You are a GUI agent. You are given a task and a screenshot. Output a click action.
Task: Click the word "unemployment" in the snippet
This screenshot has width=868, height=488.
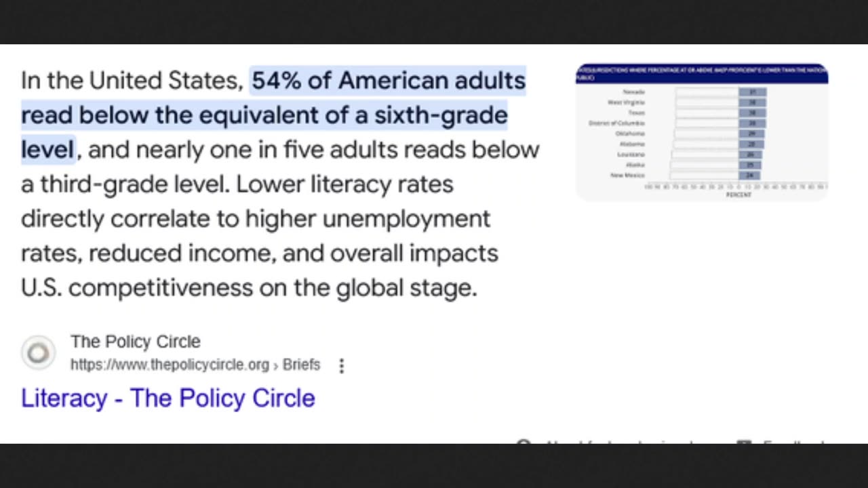coord(406,219)
